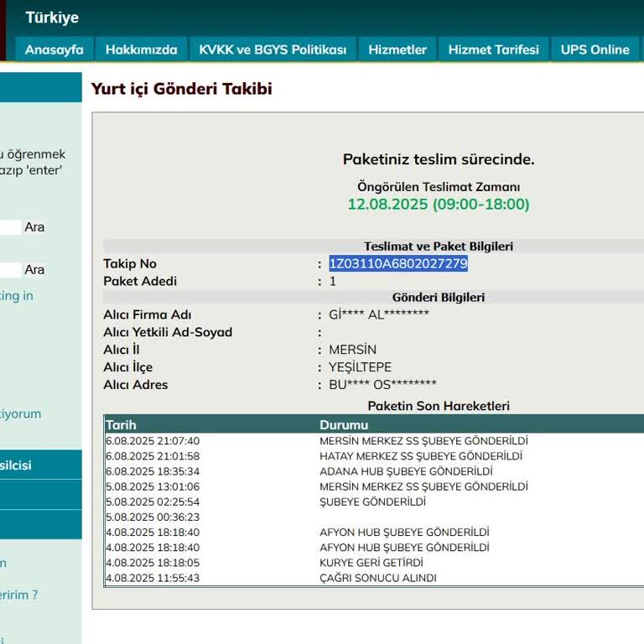Open KVKK ve BGYS Politikası tab
This screenshot has width=644, height=644.
(x=273, y=49)
